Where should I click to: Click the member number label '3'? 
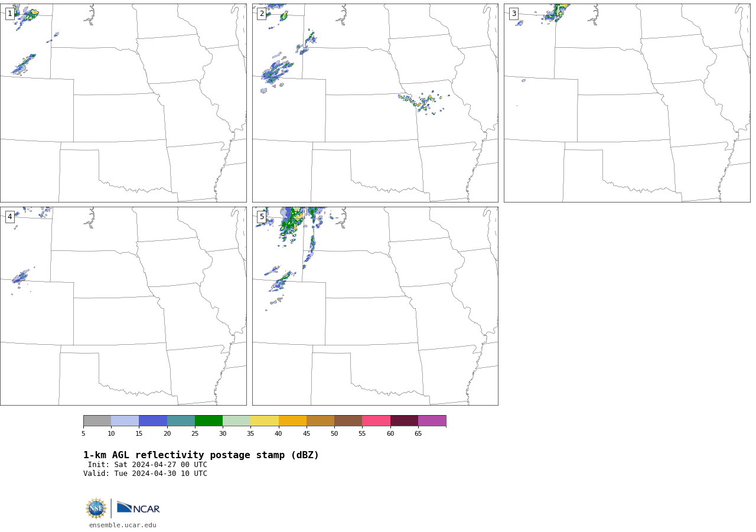pyautogui.click(x=514, y=14)
